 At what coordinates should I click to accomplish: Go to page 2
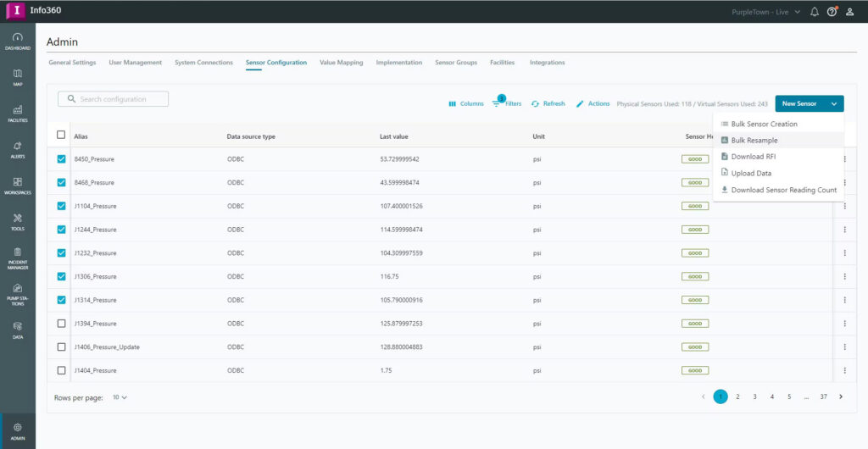point(737,396)
